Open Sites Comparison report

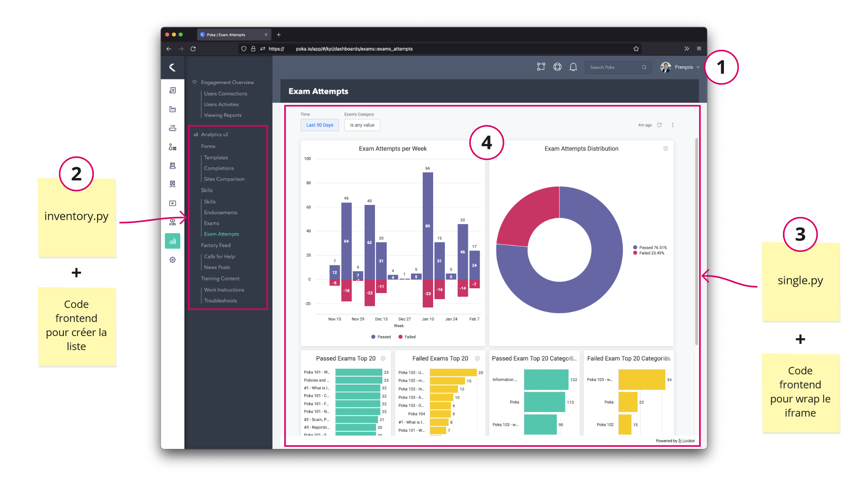coord(224,179)
